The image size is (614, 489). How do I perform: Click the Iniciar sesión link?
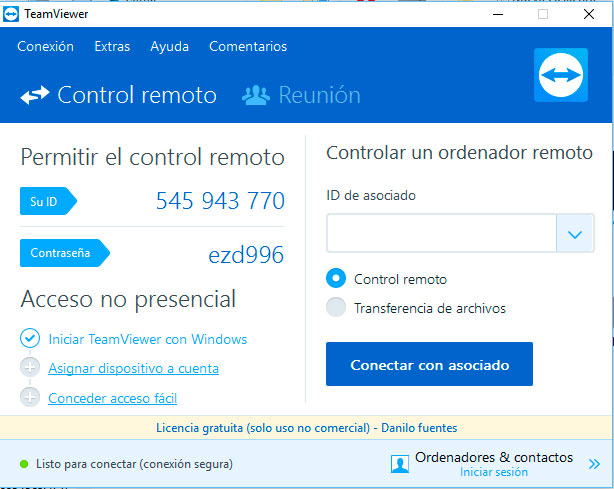494,472
